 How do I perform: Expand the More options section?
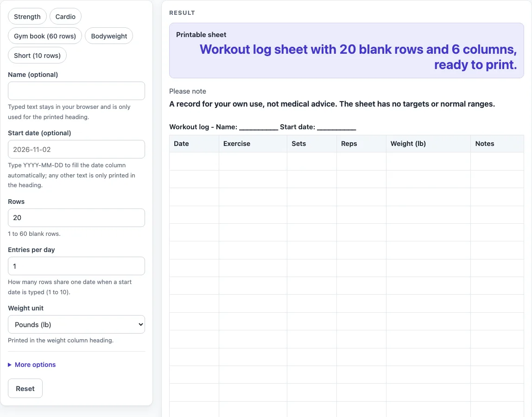(x=32, y=365)
